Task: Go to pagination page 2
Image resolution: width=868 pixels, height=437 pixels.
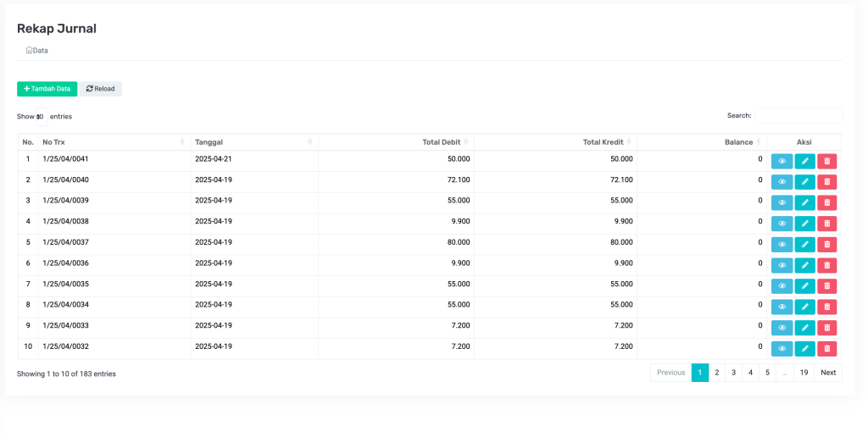Action: point(716,373)
